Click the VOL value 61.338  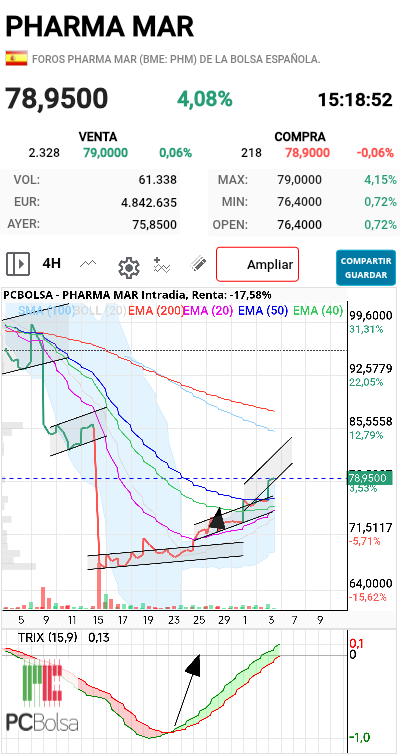(157, 180)
